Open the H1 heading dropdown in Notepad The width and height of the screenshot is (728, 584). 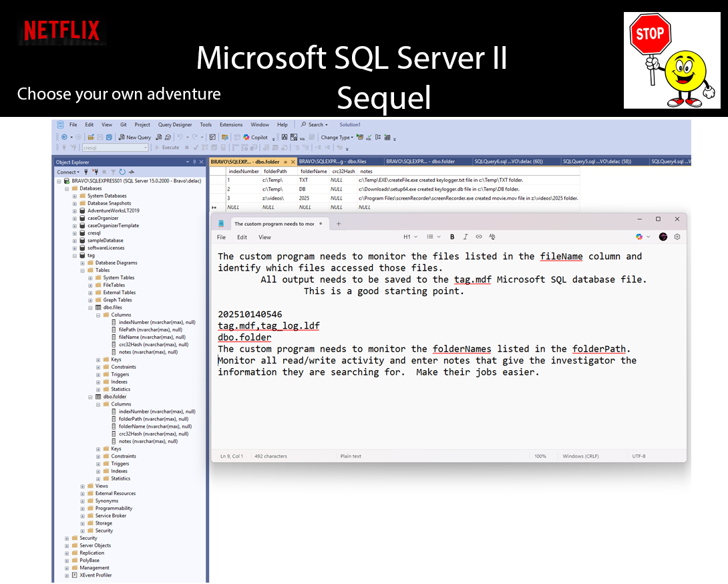click(x=410, y=237)
